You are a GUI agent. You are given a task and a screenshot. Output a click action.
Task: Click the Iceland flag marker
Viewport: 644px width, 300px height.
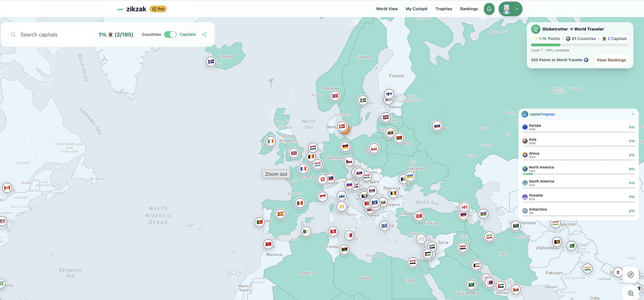(x=211, y=61)
